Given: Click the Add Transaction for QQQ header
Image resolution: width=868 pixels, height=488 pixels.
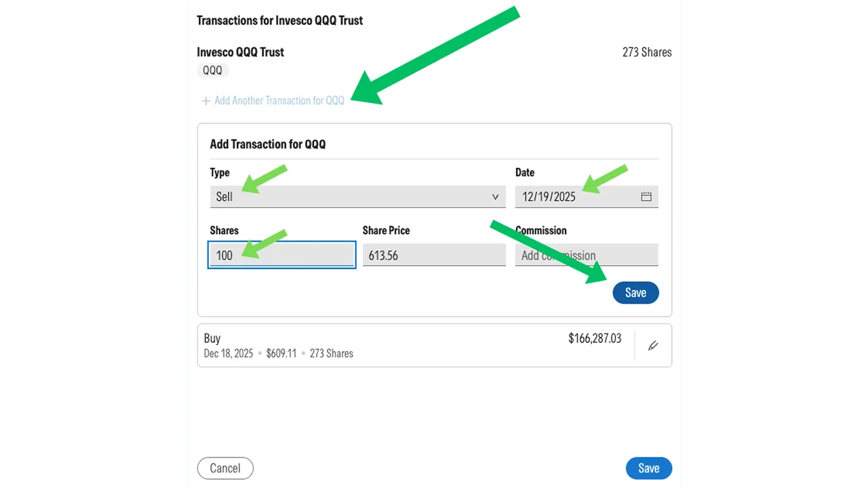Looking at the screenshot, I should coord(268,144).
